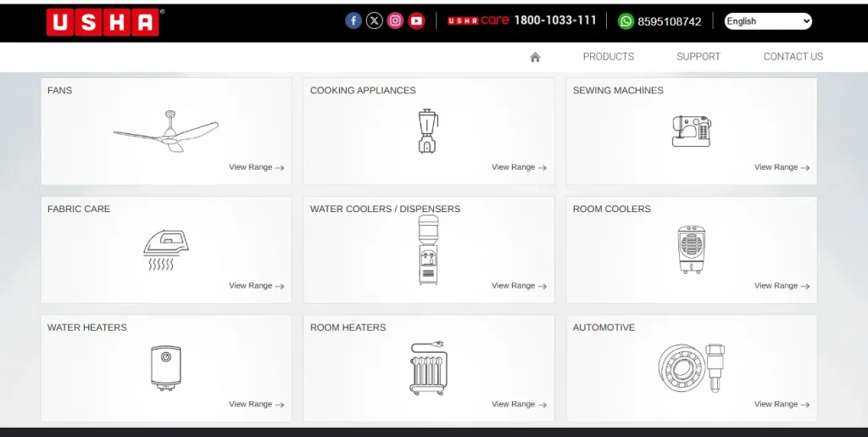Image resolution: width=868 pixels, height=437 pixels.
Task: Open the X (Twitter) social icon
Action: click(x=374, y=21)
